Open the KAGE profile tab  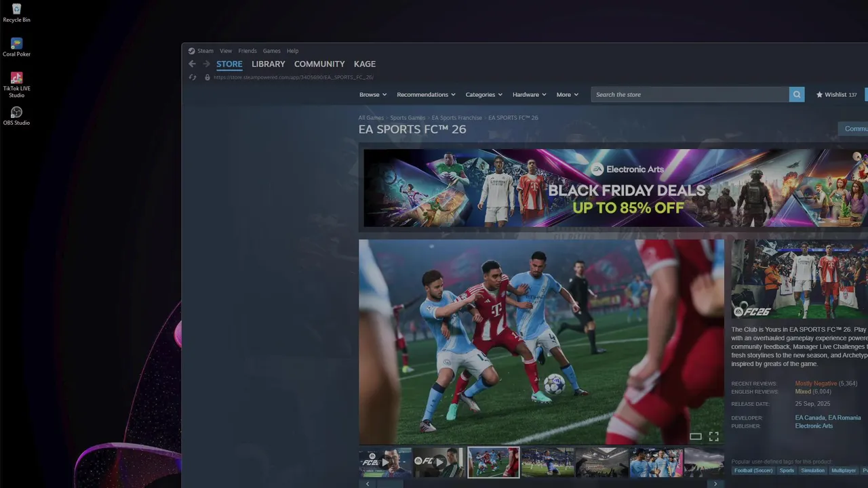(365, 64)
